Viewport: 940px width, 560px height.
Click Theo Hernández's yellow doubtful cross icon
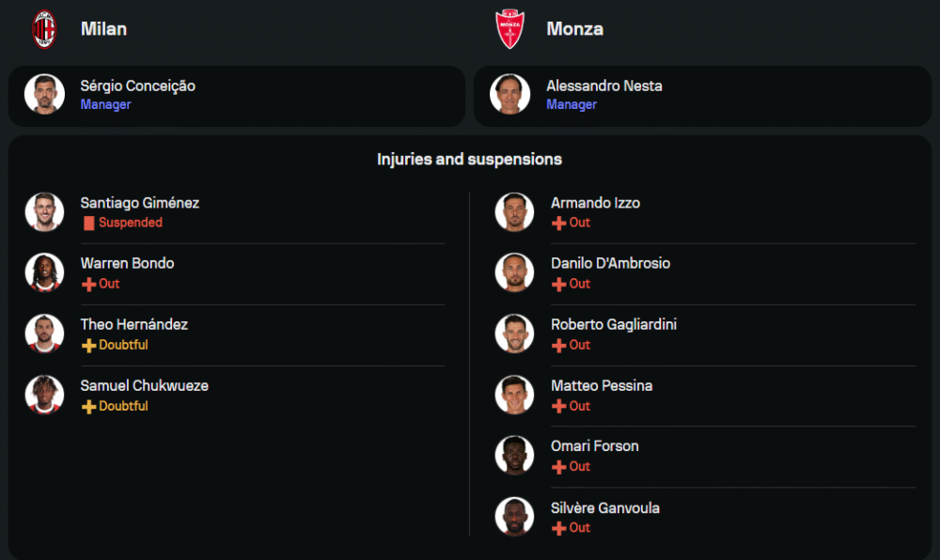pyautogui.click(x=88, y=346)
